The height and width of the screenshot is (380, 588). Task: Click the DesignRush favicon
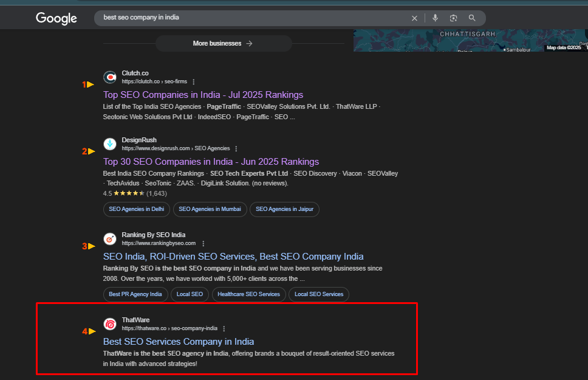pos(110,144)
